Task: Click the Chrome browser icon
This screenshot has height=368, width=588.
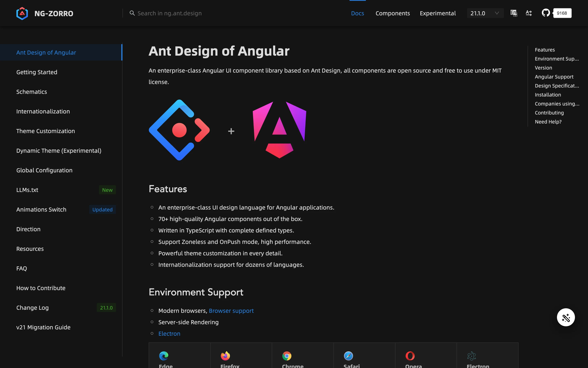Action: 287,356
